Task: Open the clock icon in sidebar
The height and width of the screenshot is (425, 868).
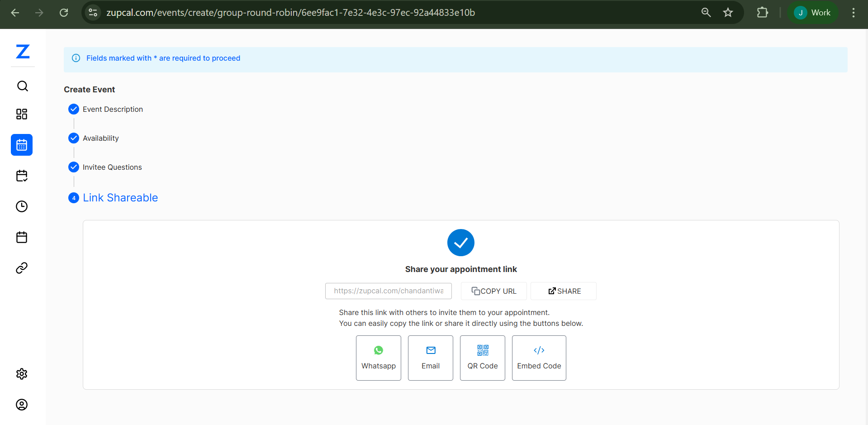Action: click(x=22, y=206)
